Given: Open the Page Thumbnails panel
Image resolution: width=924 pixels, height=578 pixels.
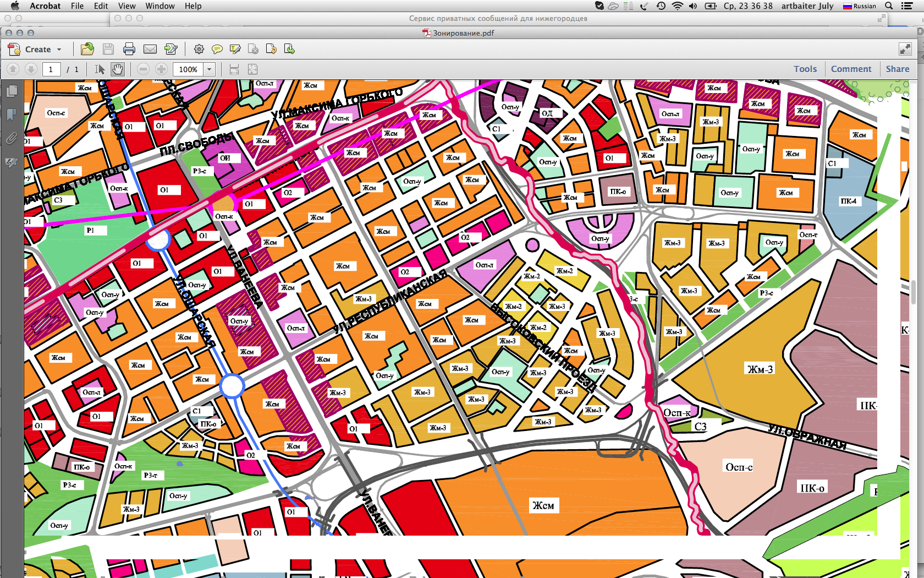Looking at the screenshot, I should pos(12,91).
